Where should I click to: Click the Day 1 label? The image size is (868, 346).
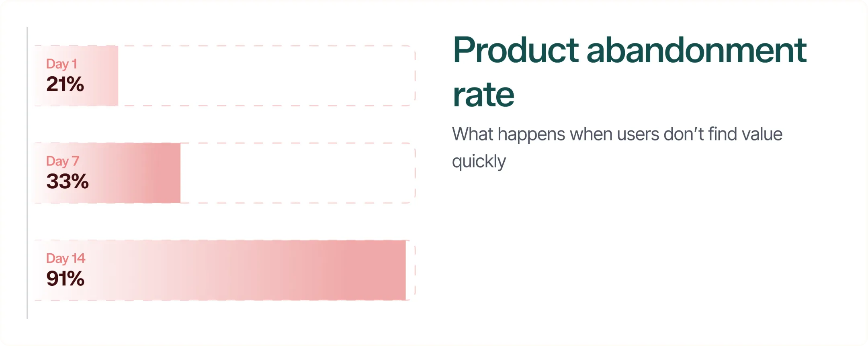61,64
